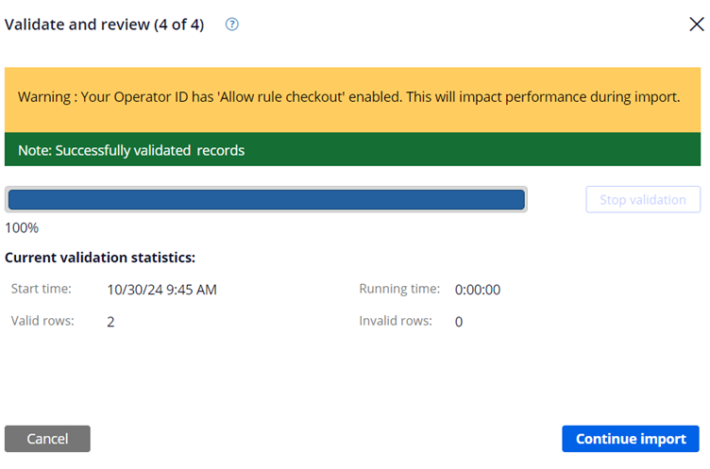Select the 0:00:00 running time value
This screenshot has width=710, height=469.
477,290
